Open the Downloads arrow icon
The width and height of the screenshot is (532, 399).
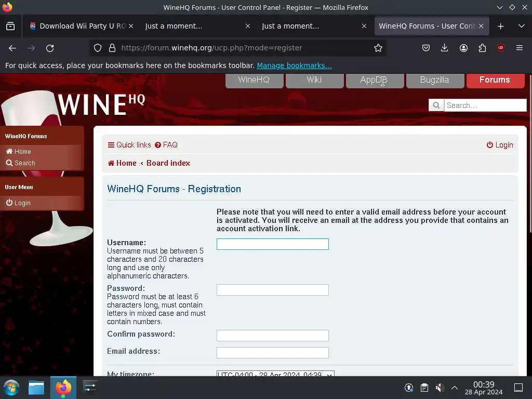[x=445, y=48]
